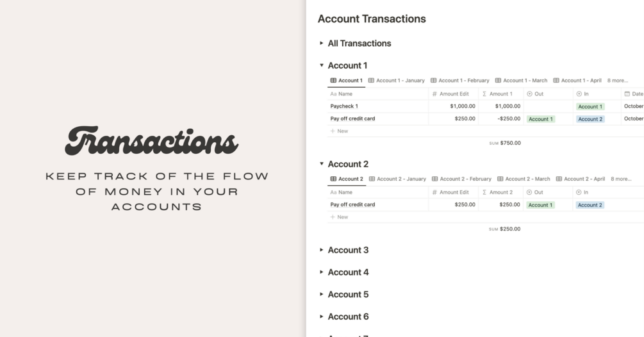Add New row in Account 2 table
The width and height of the screenshot is (644, 337).
[342, 217]
